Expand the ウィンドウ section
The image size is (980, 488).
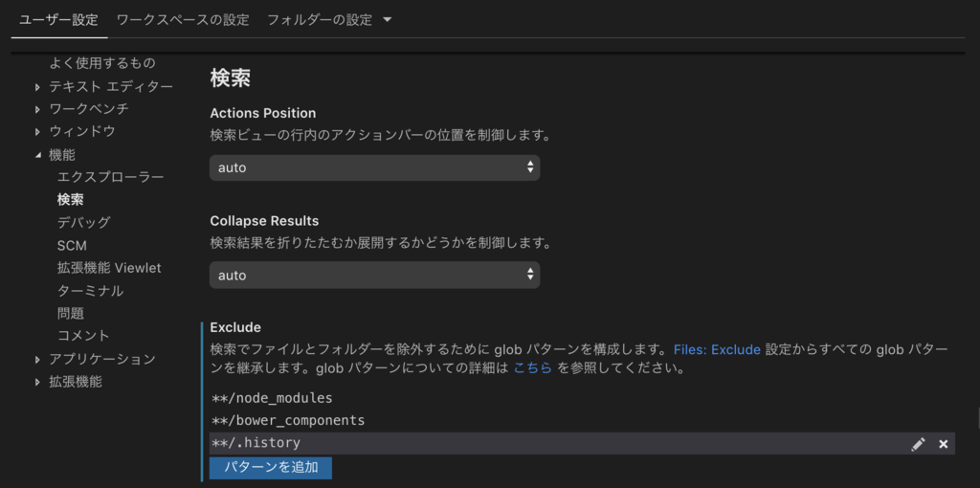pyautogui.click(x=37, y=132)
